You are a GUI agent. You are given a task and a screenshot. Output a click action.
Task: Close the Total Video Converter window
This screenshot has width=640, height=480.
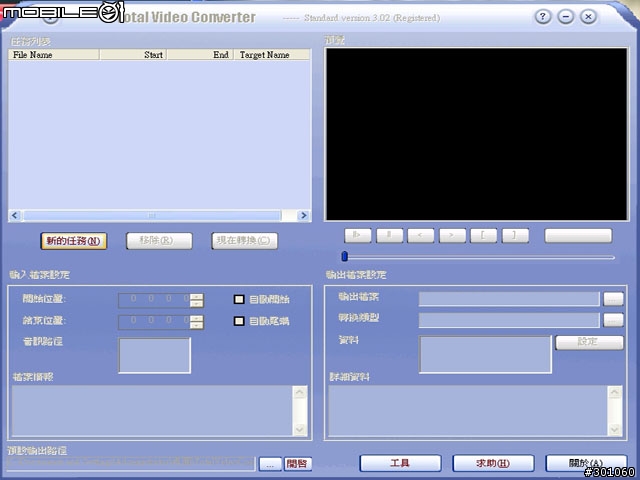(588, 17)
